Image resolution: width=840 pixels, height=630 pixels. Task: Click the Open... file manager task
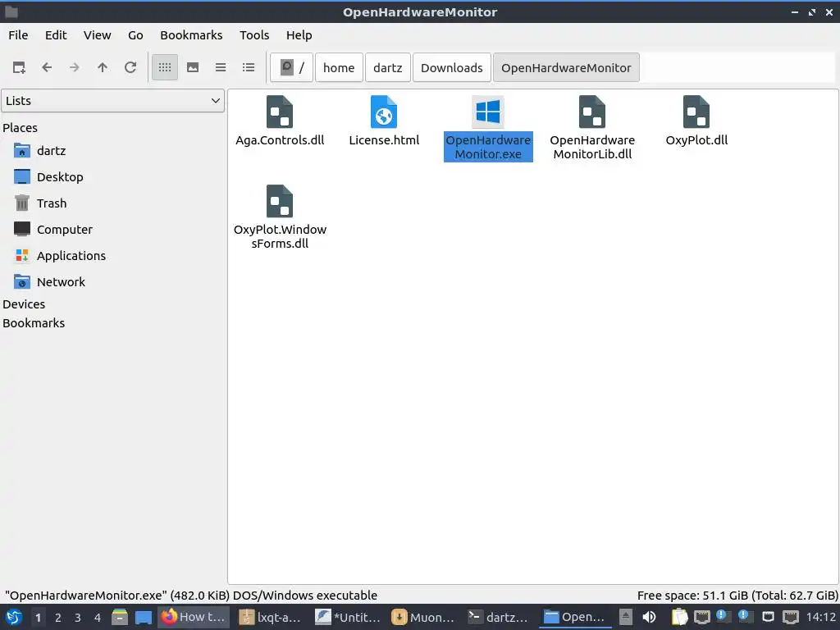[575, 617]
